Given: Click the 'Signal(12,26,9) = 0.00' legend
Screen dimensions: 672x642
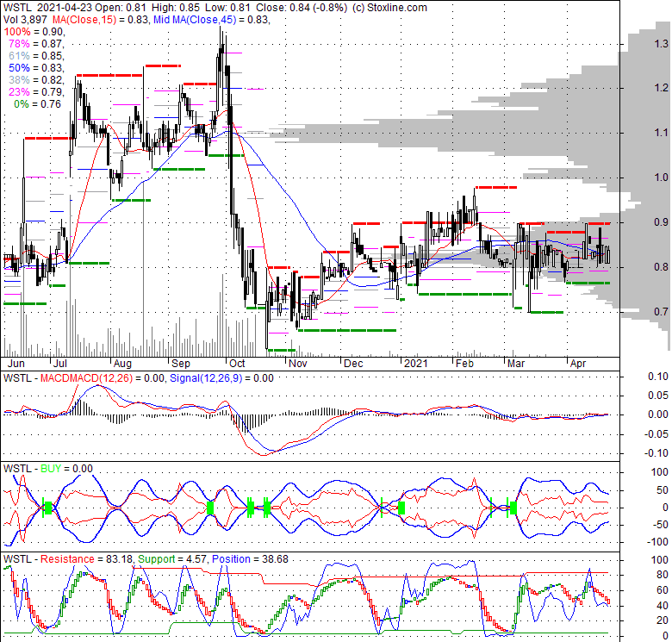Looking at the screenshot, I should point(221,378).
